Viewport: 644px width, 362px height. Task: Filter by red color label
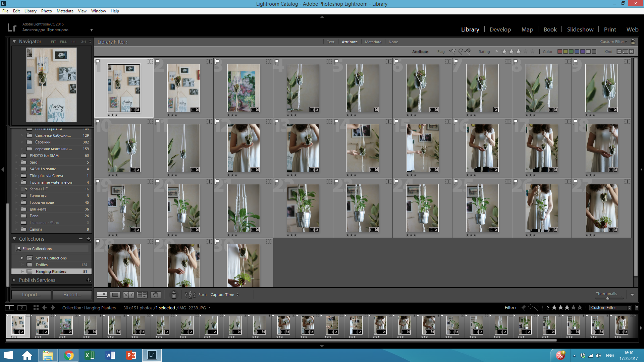coord(559,52)
